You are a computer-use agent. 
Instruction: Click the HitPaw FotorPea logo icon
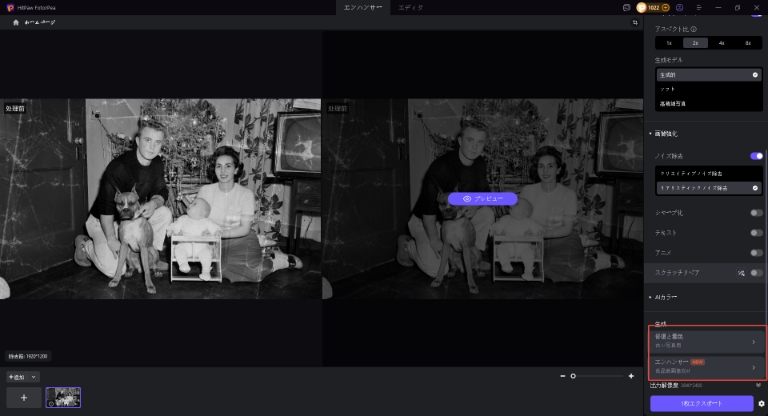click(10, 7)
